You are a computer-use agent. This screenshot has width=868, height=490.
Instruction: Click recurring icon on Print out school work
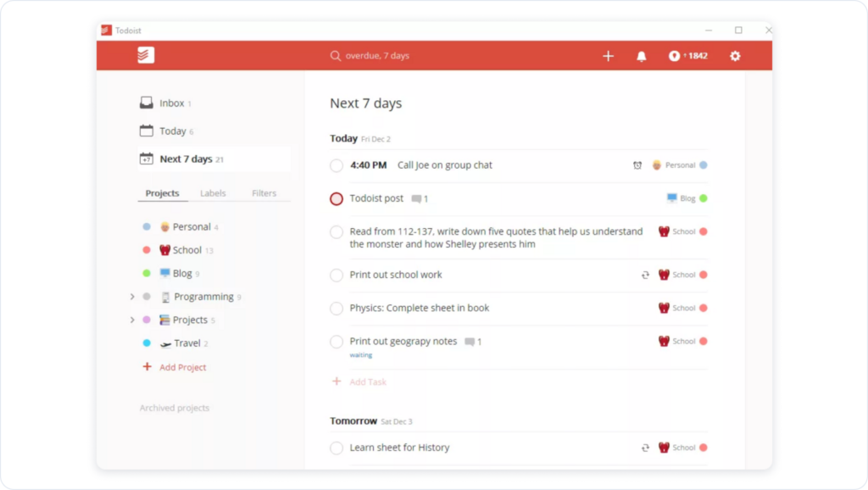(645, 275)
